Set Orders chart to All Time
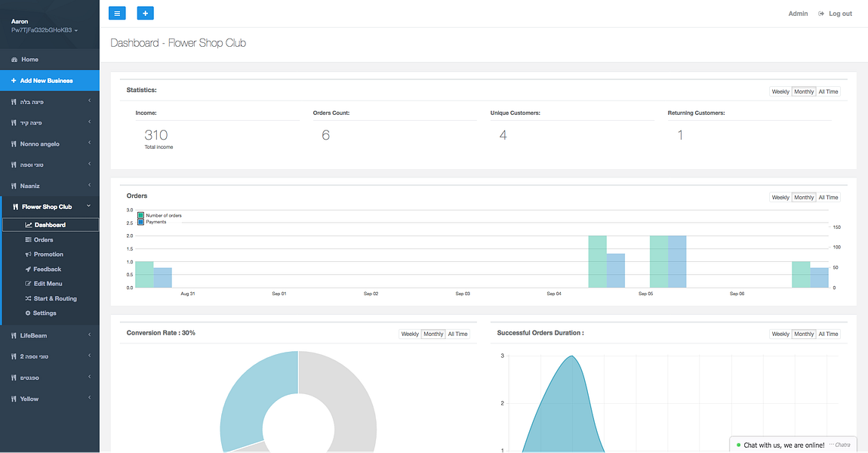868x453 pixels. [828, 198]
